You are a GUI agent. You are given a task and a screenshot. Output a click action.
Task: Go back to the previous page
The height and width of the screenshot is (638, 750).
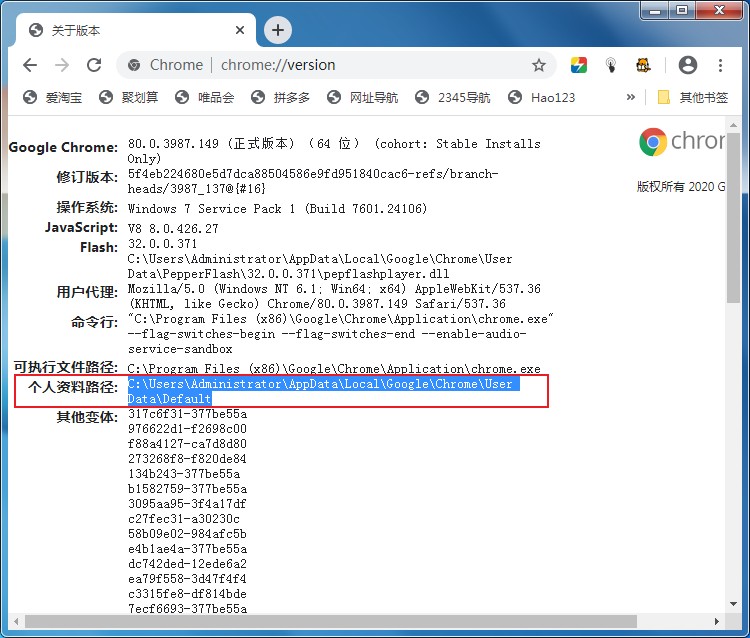[30, 65]
